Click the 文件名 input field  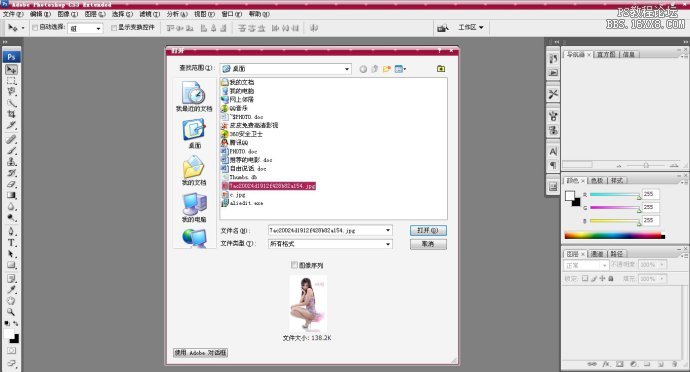(x=330, y=230)
